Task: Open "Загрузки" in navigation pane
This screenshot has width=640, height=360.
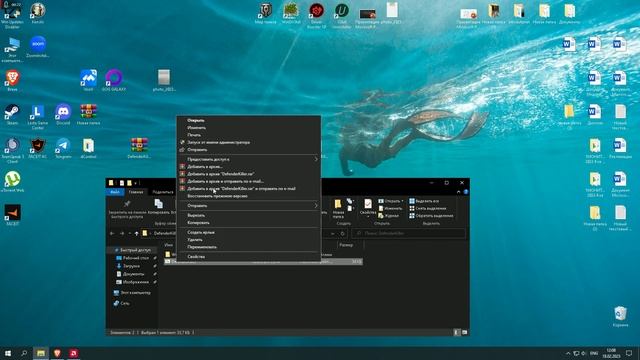Action: pyautogui.click(x=128, y=266)
